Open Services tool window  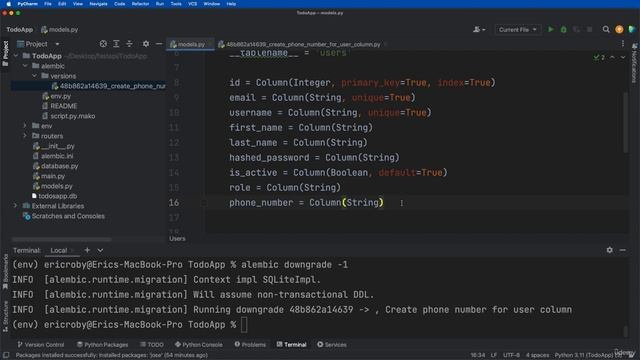[332, 344]
